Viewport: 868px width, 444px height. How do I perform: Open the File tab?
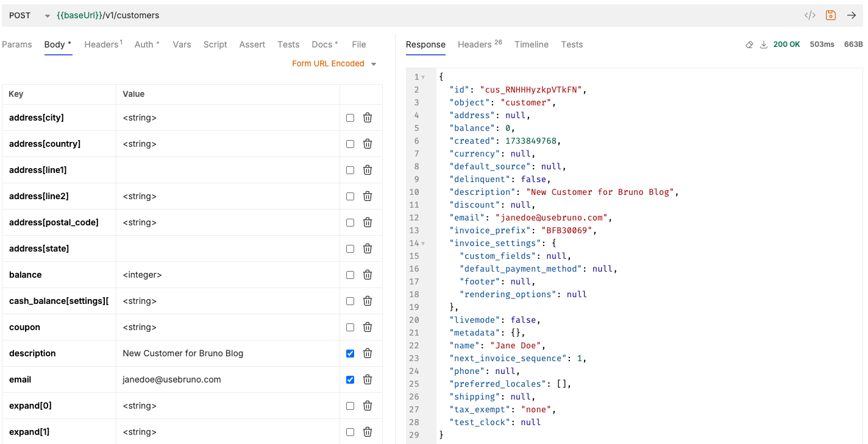(x=359, y=44)
